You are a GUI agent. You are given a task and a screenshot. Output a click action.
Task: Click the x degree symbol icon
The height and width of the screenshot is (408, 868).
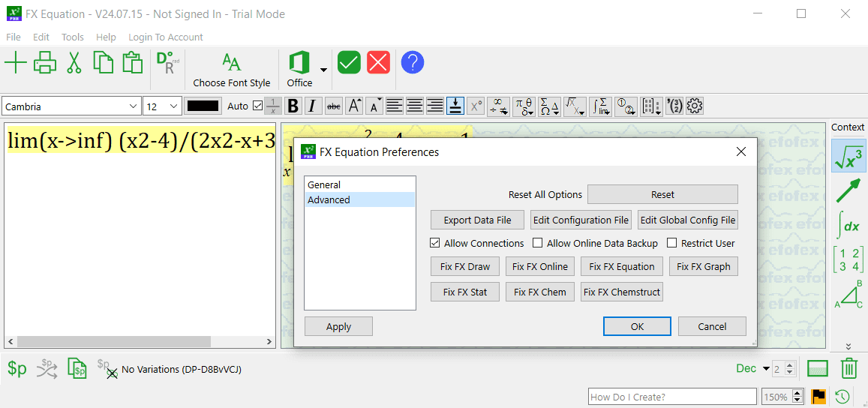(x=476, y=106)
